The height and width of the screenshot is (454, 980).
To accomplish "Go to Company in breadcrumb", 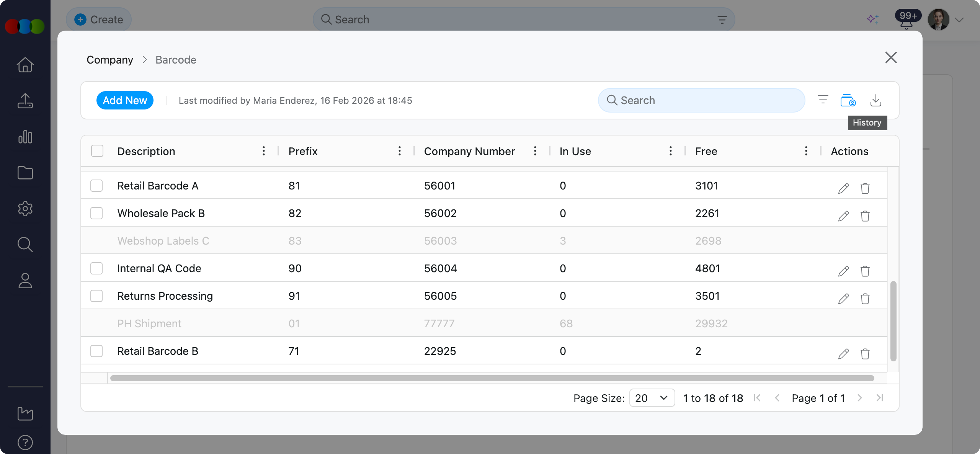I will tap(110, 60).
